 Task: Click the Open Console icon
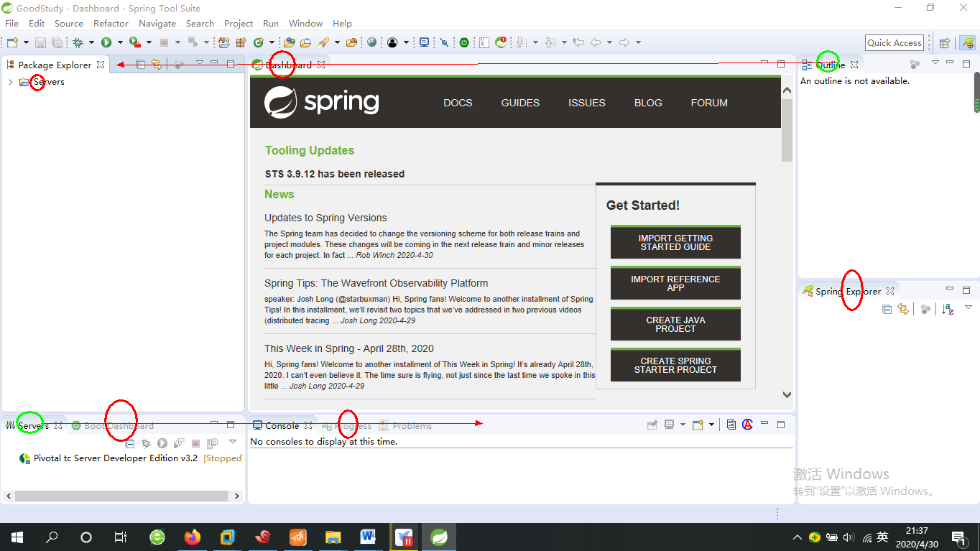pos(697,425)
